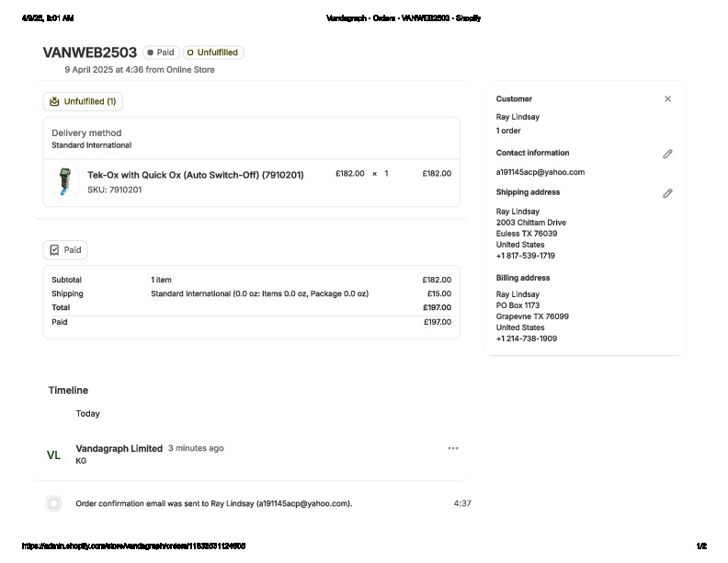This screenshot has width=728, height=563.
Task: Click the Paid receipt icon above totals
Action: 55,250
